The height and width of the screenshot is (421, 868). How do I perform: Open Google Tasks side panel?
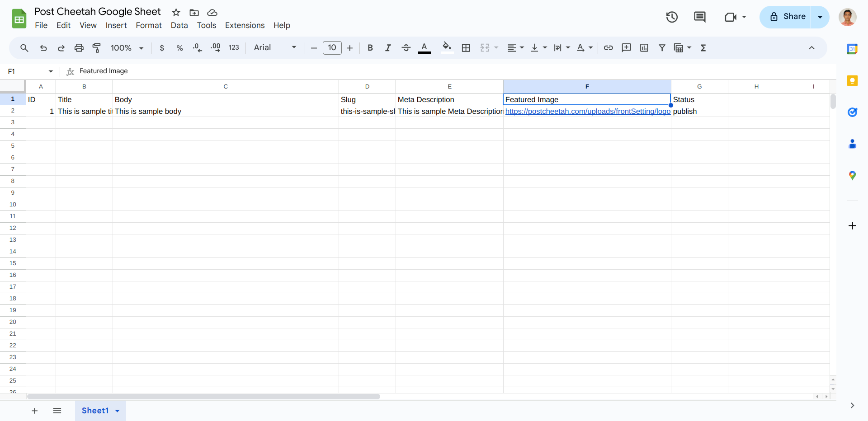[x=852, y=112]
